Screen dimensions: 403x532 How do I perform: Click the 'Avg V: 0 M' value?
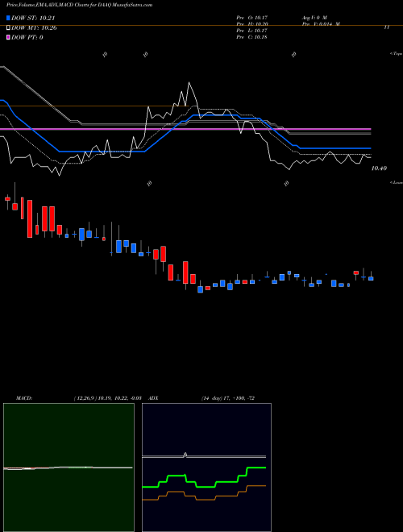(314, 17)
